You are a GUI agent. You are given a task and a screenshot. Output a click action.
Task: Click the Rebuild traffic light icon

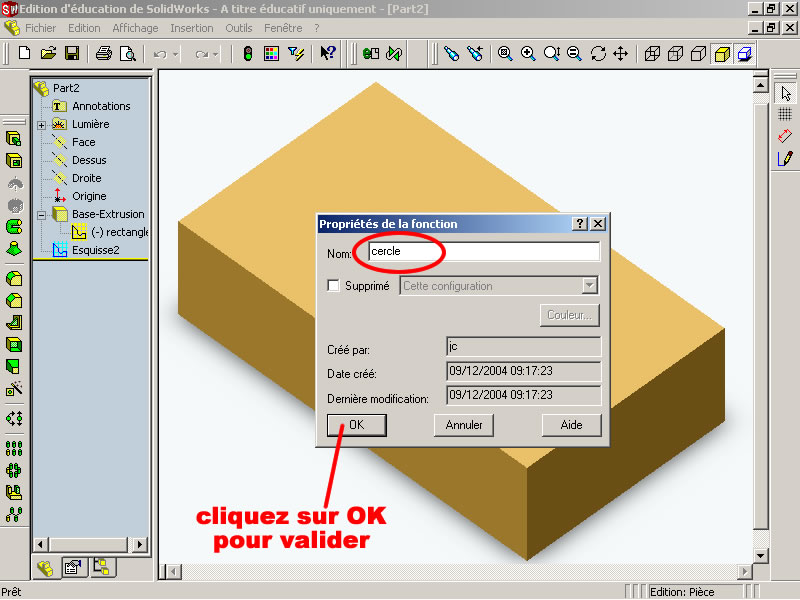pos(247,53)
